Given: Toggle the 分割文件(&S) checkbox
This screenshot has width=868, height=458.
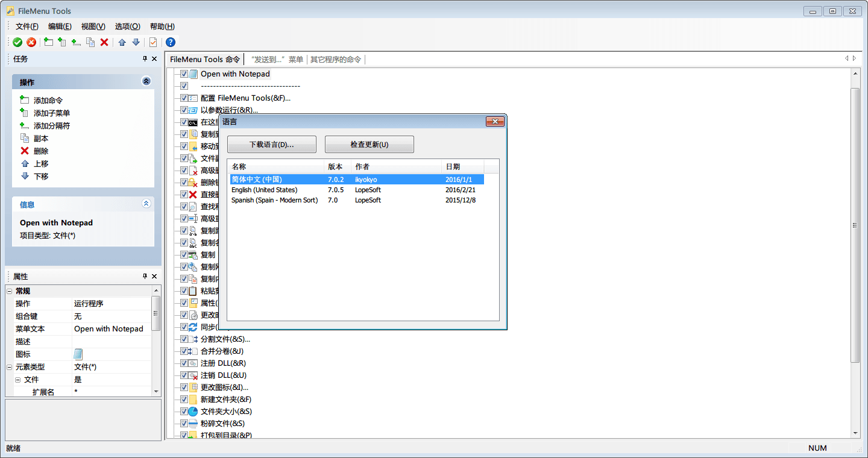Looking at the screenshot, I should [x=184, y=339].
